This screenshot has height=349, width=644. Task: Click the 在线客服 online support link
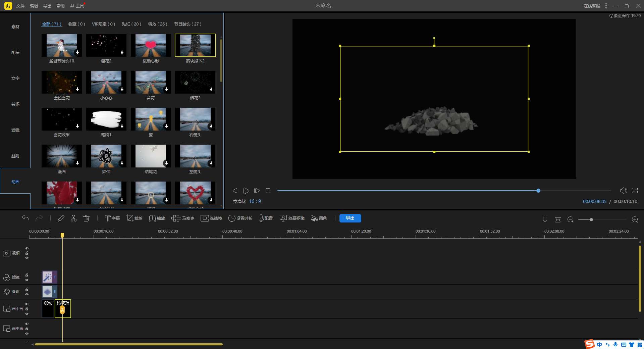(x=592, y=6)
